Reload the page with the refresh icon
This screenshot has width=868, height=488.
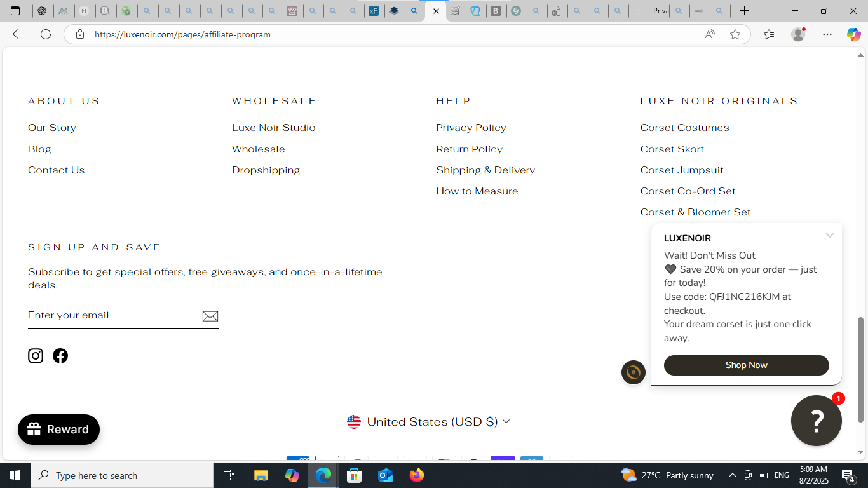46,34
